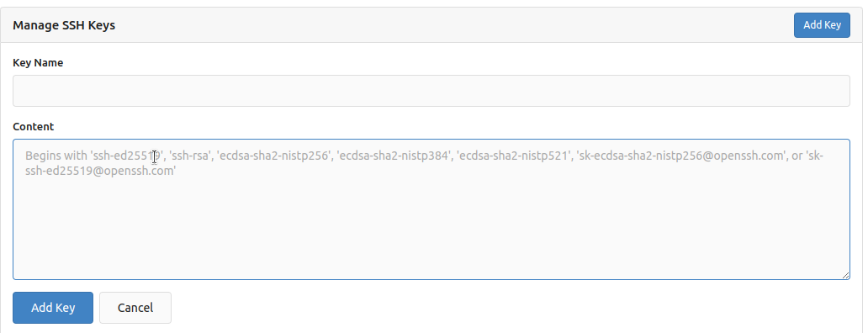868x333 pixels.
Task: Click the 'ecdsa-sha2-nistp521' placeholder text
Action: 513,156
